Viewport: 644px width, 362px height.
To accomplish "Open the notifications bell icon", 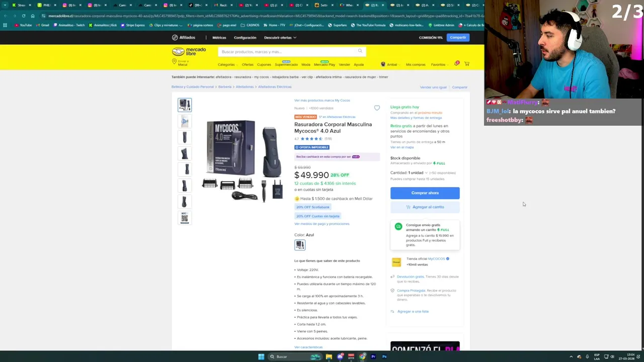I will coord(456,64).
